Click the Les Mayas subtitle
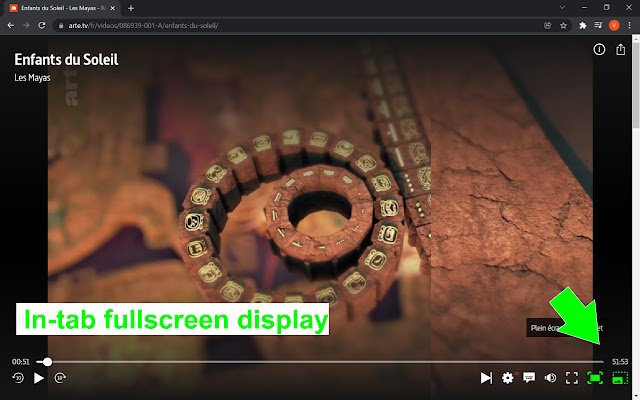This screenshot has height=400, width=640. (x=32, y=78)
